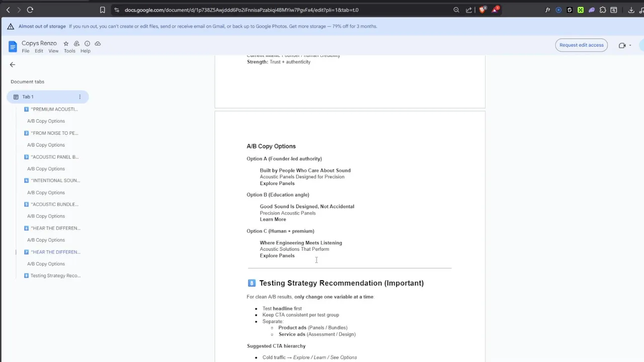Click 'Where Engineering Meets Listening' line
Viewport: 644px width, 362px height.
pos(301,243)
